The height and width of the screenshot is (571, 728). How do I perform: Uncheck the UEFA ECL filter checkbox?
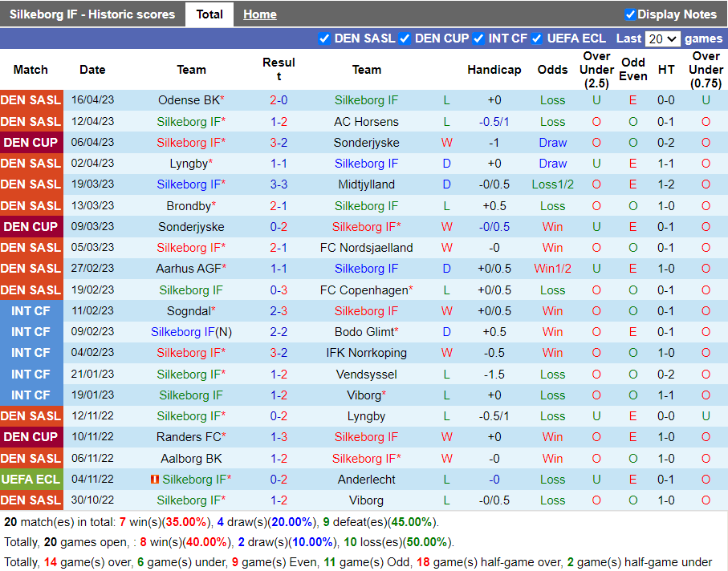point(538,38)
